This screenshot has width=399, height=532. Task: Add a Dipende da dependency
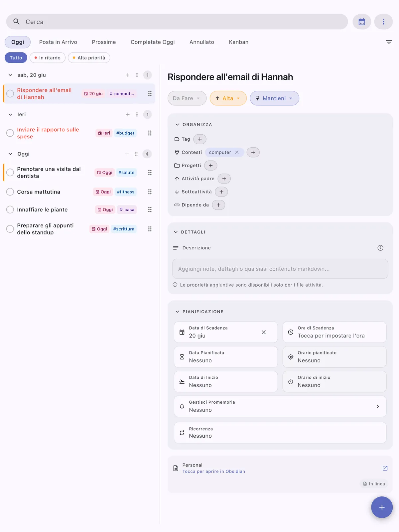click(x=218, y=205)
